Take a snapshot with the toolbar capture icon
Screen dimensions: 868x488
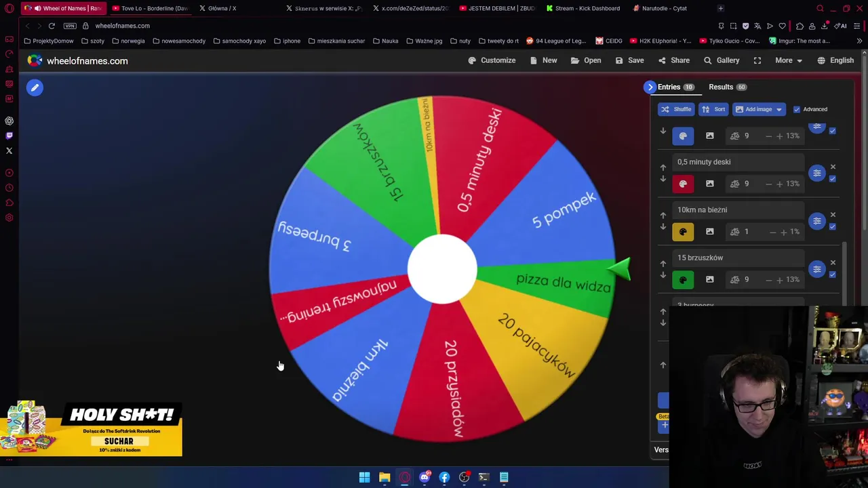click(x=733, y=26)
